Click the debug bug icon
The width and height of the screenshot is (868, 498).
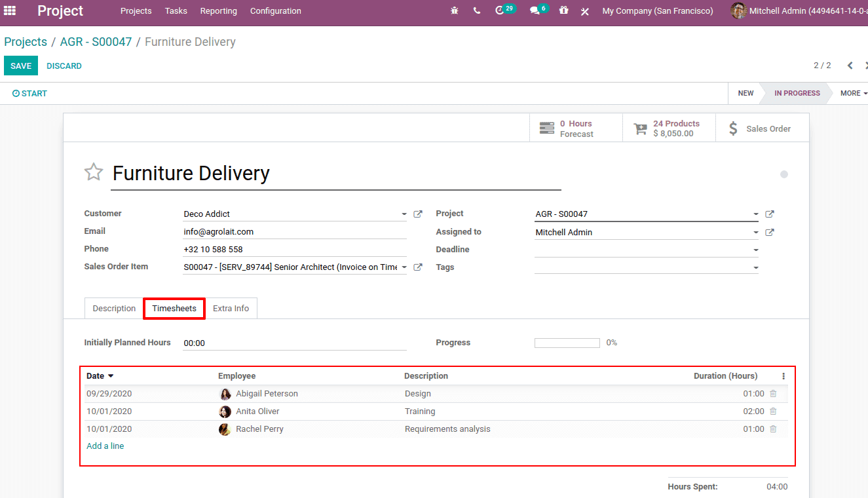[x=455, y=10]
